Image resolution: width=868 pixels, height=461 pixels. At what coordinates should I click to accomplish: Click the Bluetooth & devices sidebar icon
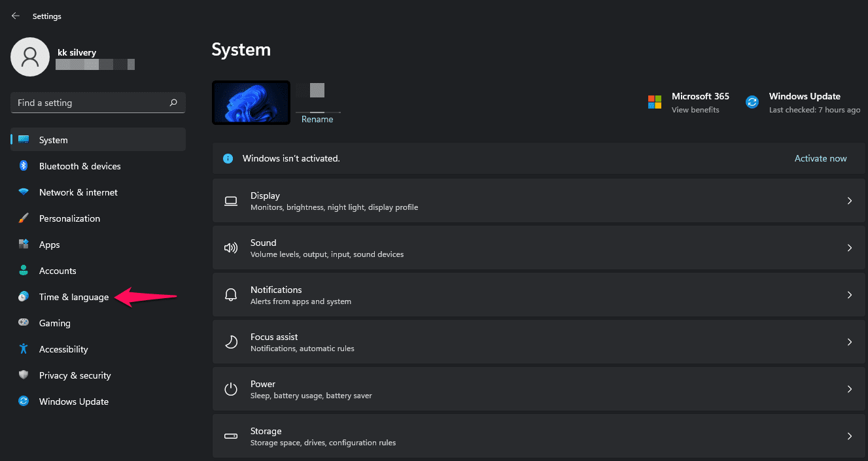[x=24, y=166]
